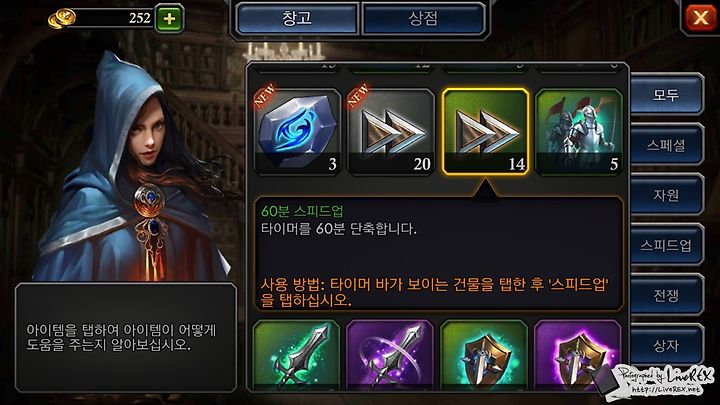The height and width of the screenshot is (405, 720).
Task: Select the green shield defense item
Action: (484, 354)
